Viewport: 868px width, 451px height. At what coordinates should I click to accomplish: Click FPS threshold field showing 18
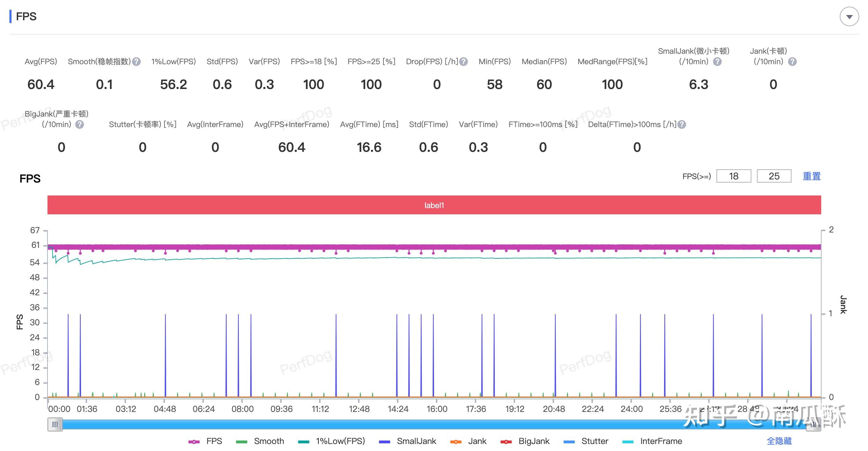733,176
